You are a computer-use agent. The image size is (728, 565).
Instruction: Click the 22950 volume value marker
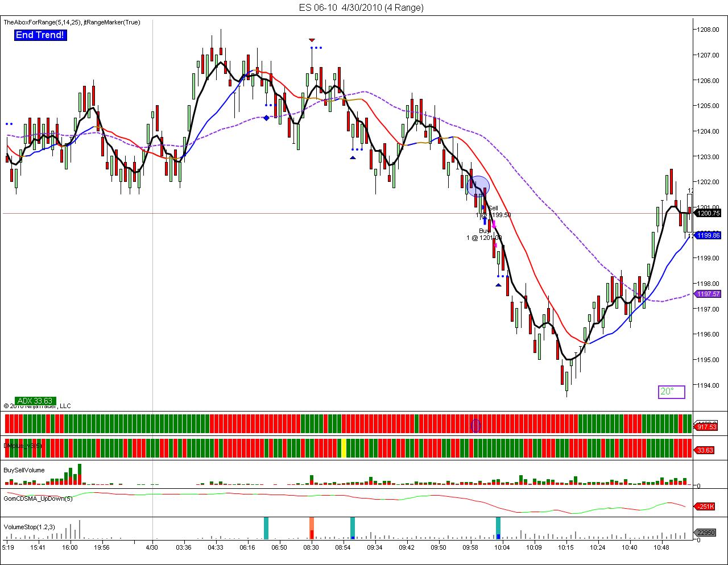click(706, 533)
